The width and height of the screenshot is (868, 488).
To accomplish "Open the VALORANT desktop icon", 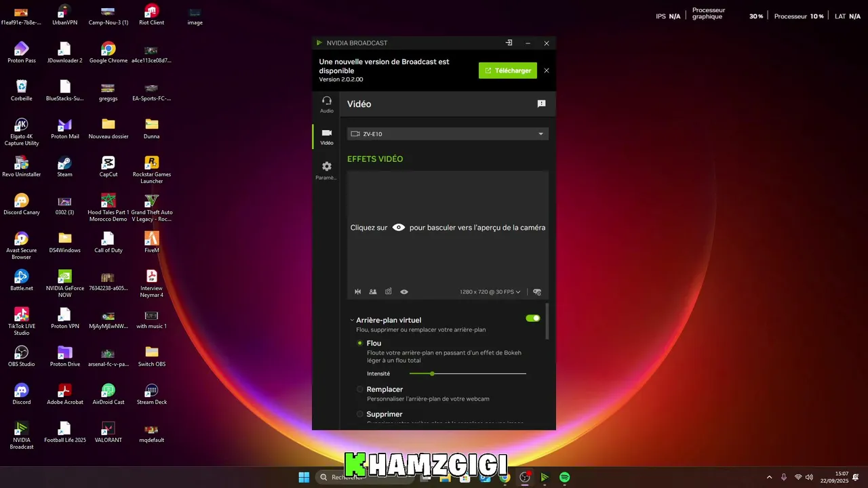I will click(108, 432).
